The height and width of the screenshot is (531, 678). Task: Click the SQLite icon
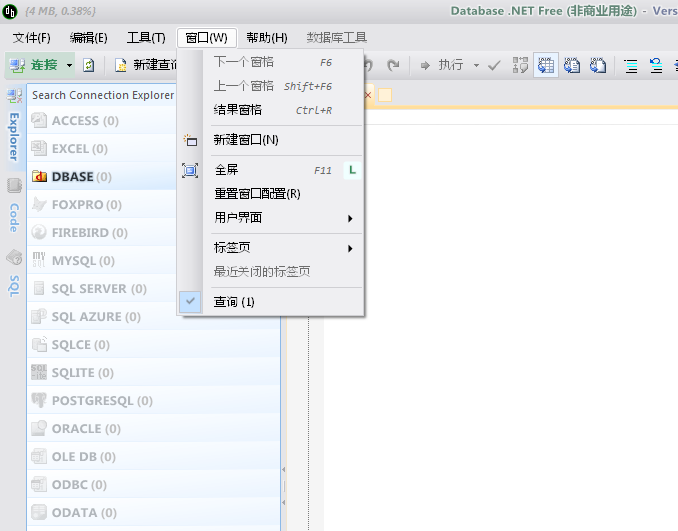pos(39,372)
